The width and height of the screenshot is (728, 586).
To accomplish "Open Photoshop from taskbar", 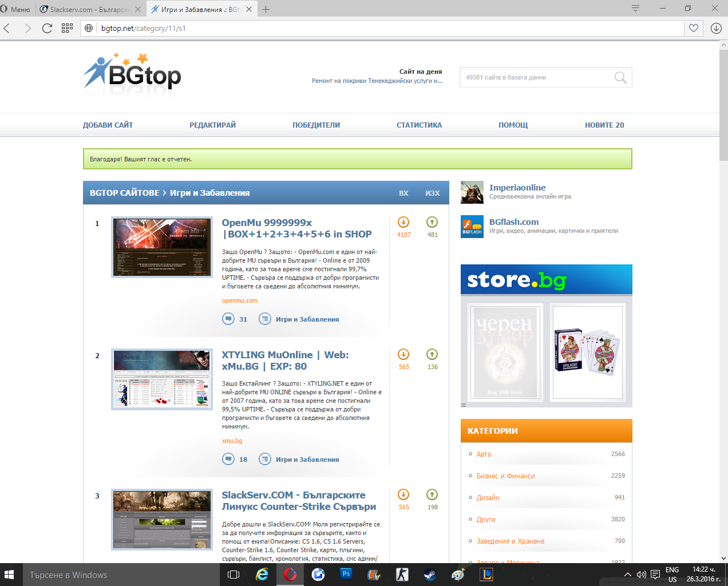I will coord(346,575).
